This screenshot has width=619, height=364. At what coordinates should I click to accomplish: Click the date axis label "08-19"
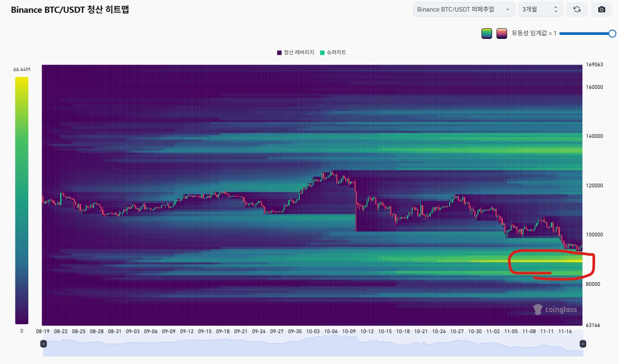pyautogui.click(x=43, y=331)
